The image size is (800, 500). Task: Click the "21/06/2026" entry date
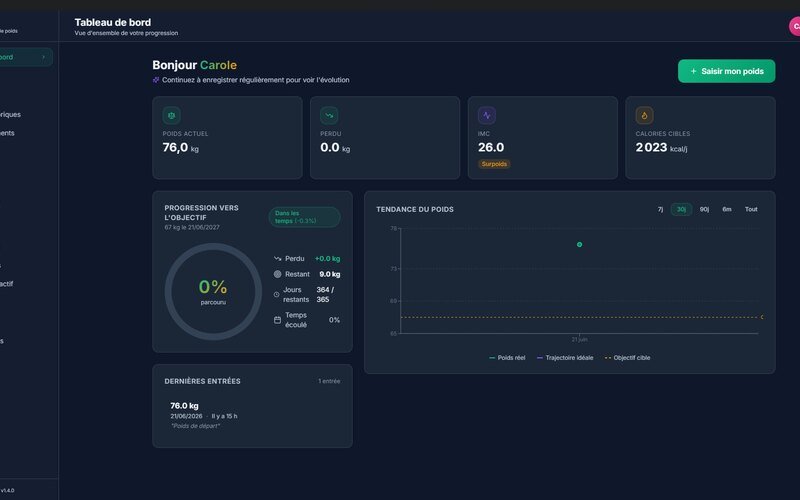pyautogui.click(x=186, y=416)
